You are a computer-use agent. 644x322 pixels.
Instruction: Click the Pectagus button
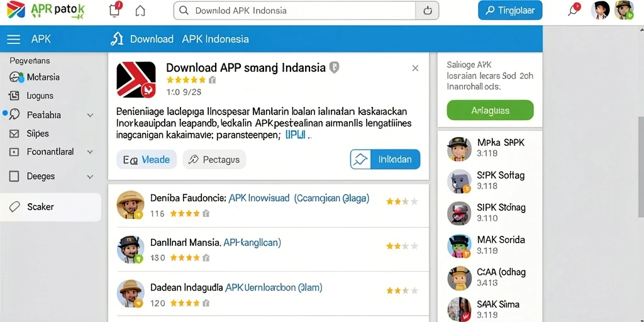click(214, 159)
